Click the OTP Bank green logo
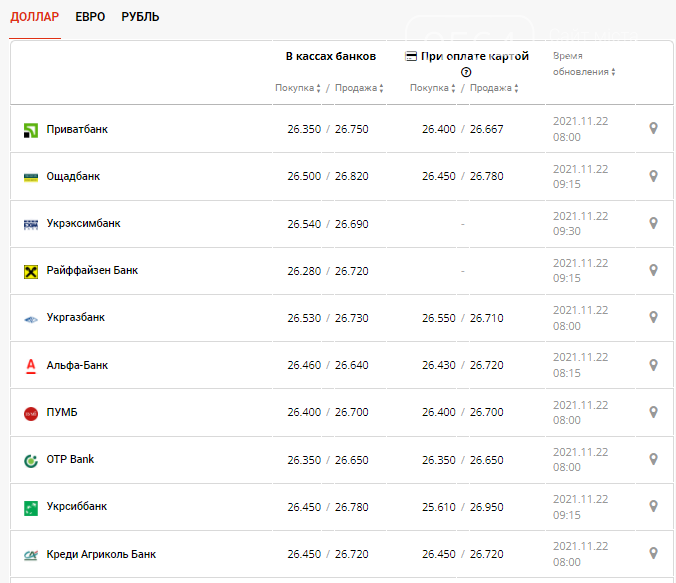This screenshot has height=583, width=676. tap(31, 461)
